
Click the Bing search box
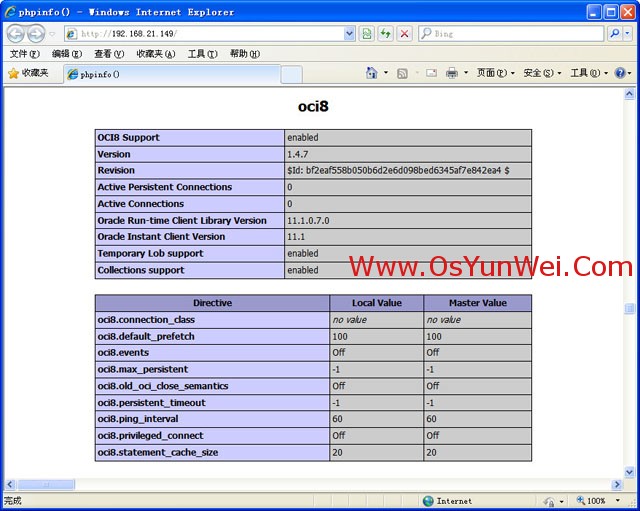511,34
